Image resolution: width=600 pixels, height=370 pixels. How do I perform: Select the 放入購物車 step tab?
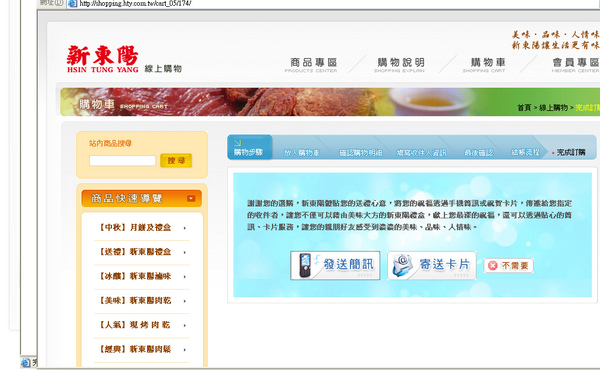point(301,153)
